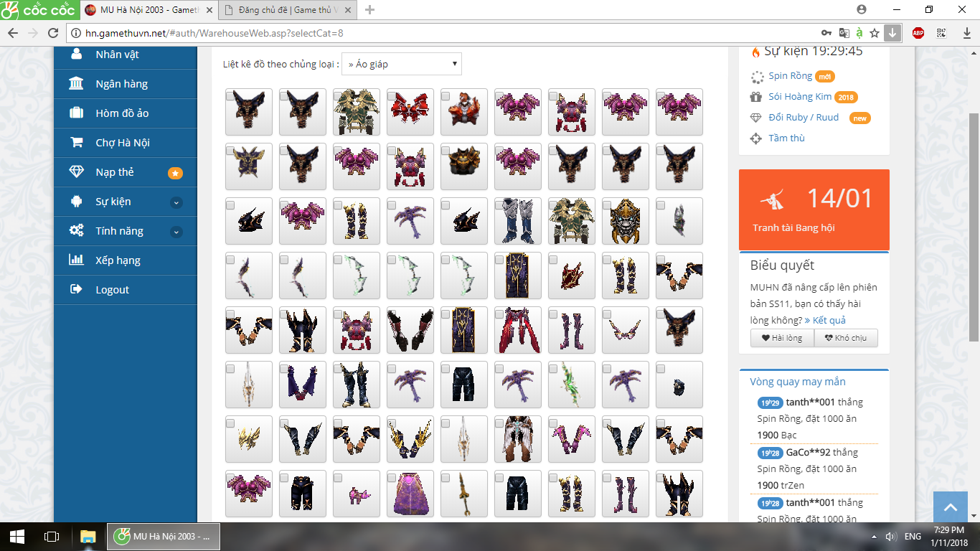Open the Sói Hoàng Kim event link
980x551 pixels.
pyautogui.click(x=800, y=97)
